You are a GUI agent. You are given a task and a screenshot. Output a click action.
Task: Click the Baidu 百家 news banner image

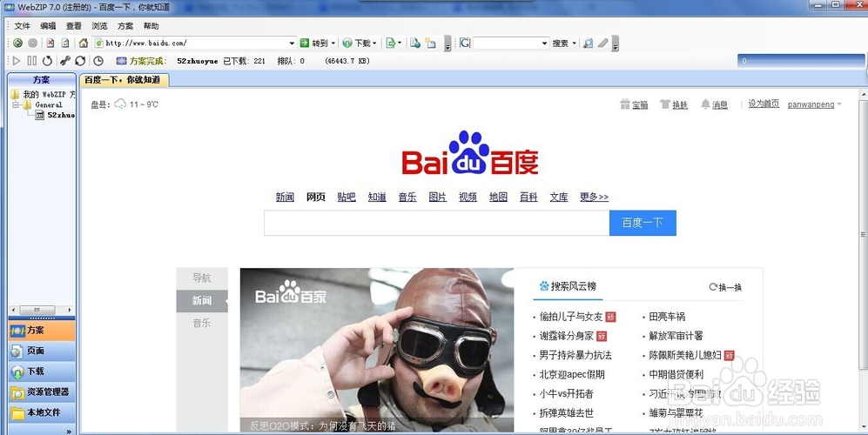(376, 350)
